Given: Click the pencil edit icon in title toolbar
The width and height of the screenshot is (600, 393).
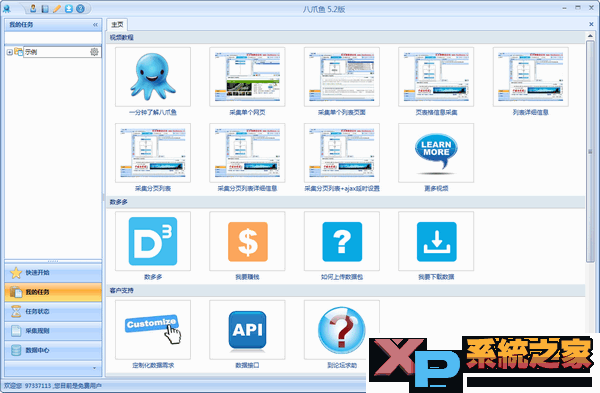Looking at the screenshot, I should coord(57,8).
